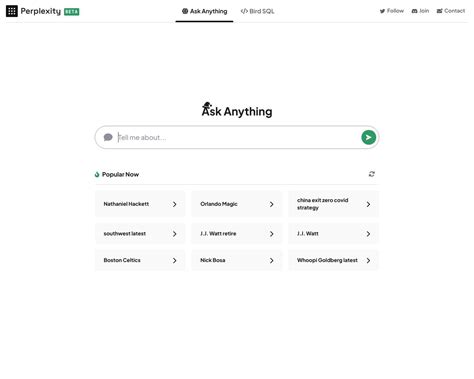Switch to the Bird SQL tab
Image resolution: width=474 pixels, height=379 pixels.
click(257, 11)
